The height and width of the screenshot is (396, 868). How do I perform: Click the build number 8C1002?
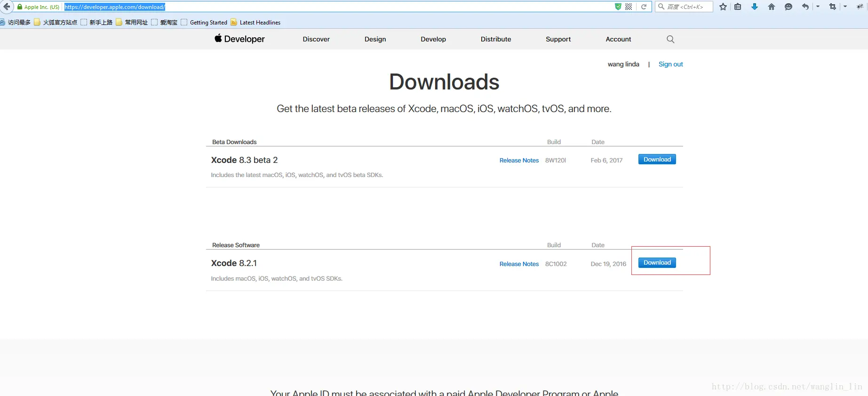556,264
